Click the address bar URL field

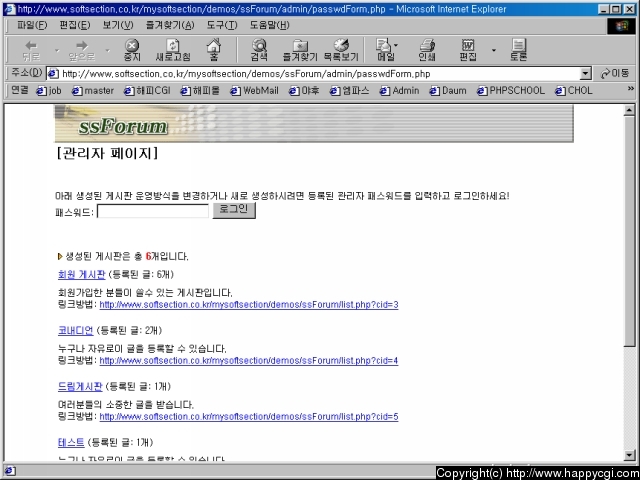point(320,73)
